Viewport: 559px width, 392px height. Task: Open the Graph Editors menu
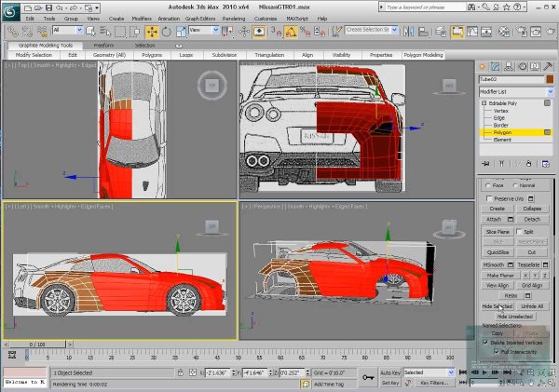[200, 19]
